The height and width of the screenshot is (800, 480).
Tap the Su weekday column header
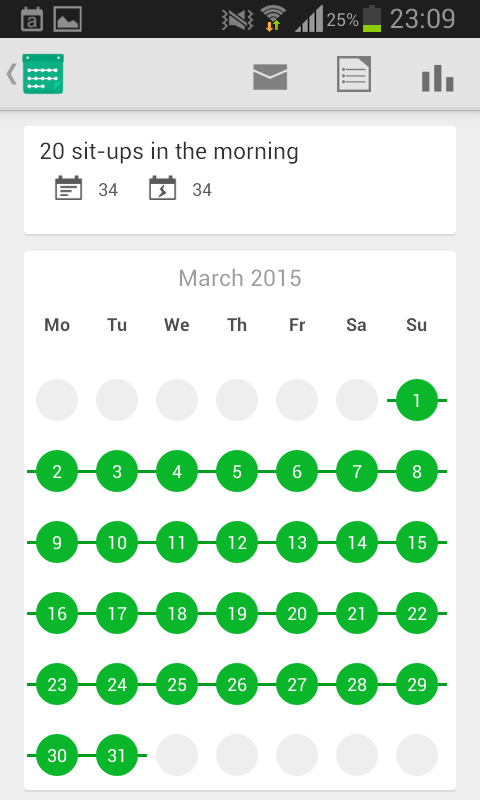pyautogui.click(x=416, y=325)
